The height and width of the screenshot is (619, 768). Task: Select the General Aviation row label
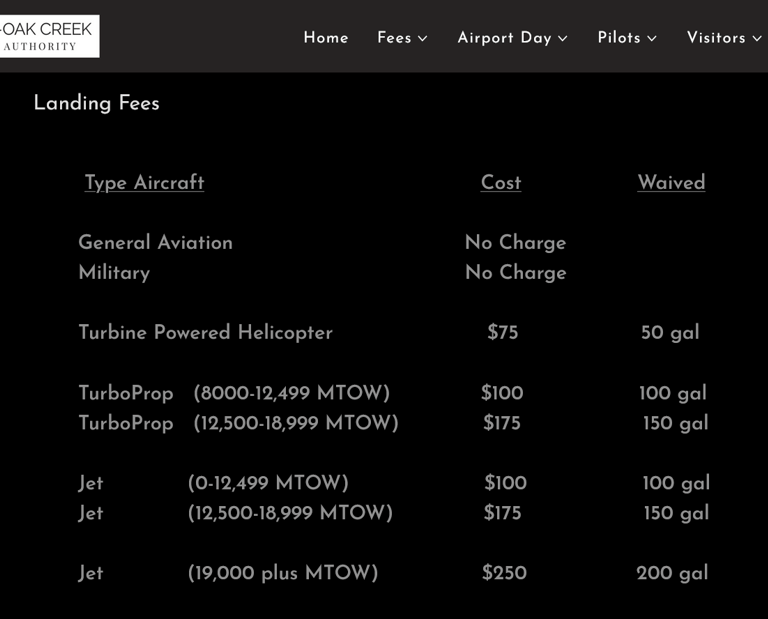[x=155, y=242]
